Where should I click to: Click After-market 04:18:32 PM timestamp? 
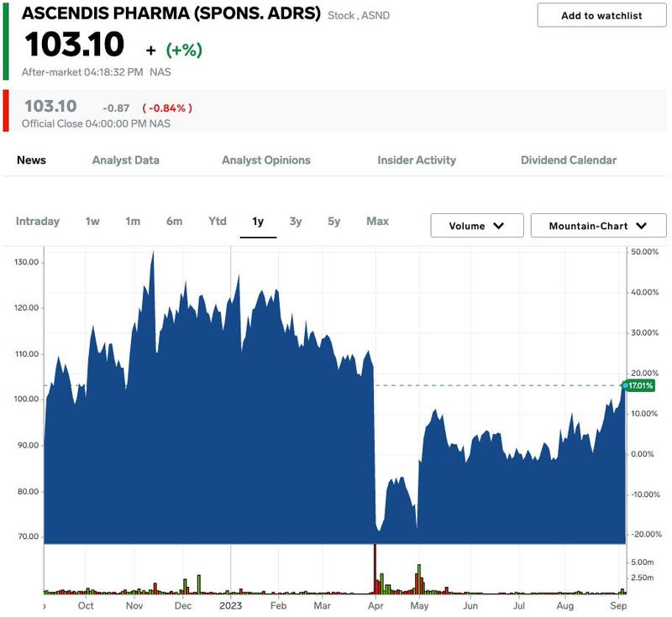click(82, 72)
